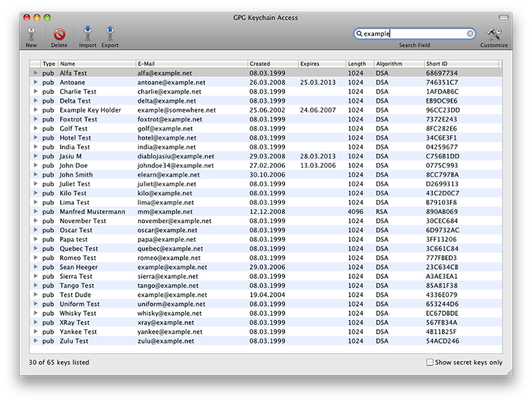This screenshot has width=532, height=402.
Task: Sort keys by Expires column header
Action: coord(321,64)
